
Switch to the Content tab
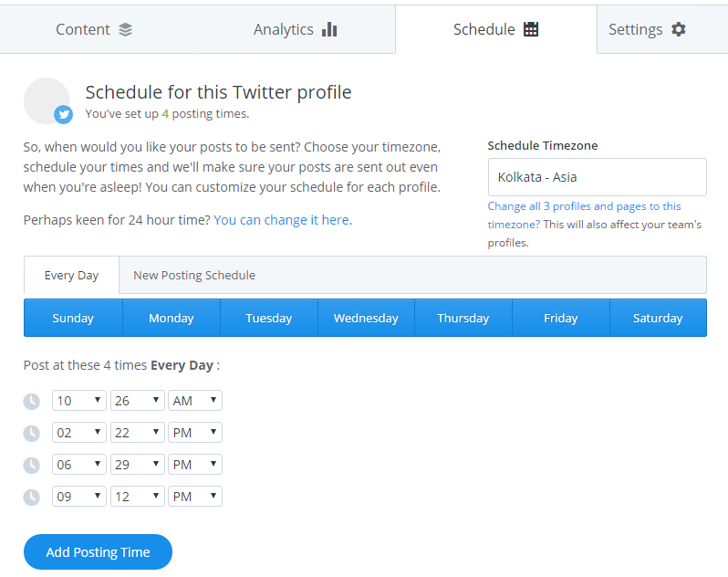tap(94, 29)
